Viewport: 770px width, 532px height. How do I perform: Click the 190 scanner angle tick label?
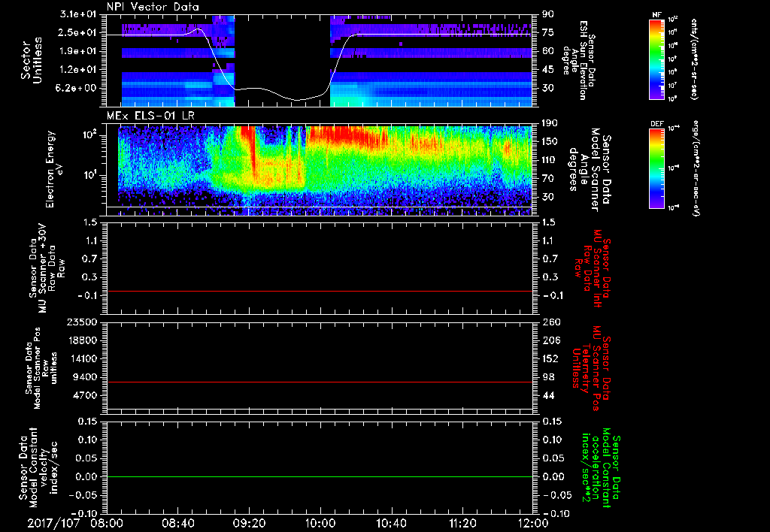coord(550,122)
